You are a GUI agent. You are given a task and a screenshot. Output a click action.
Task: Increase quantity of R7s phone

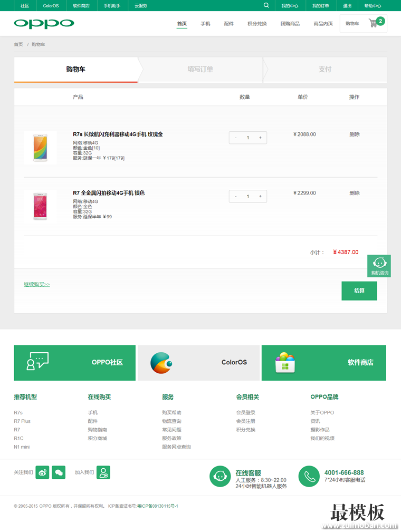tap(261, 138)
